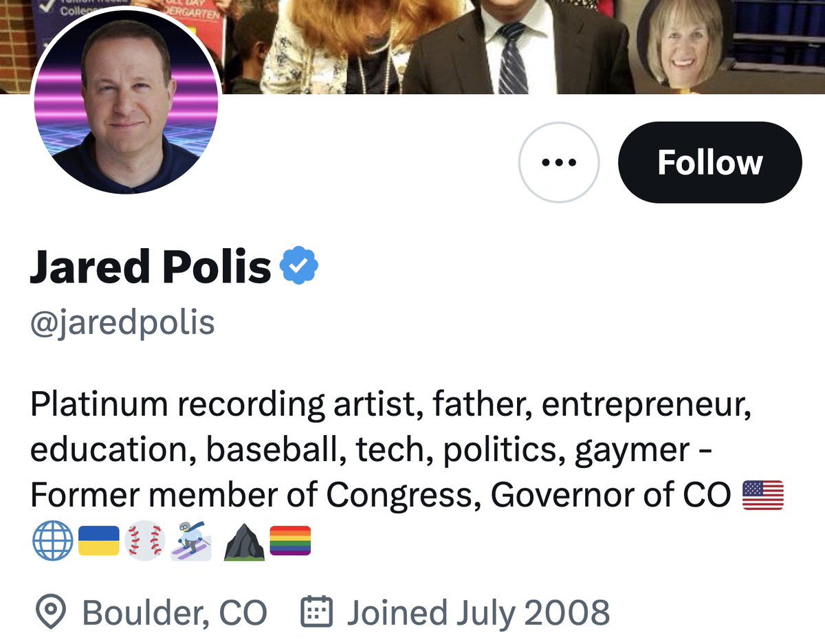The height and width of the screenshot is (644, 825).
Task: Click the rainbow pride flag emoji
Action: click(x=290, y=540)
